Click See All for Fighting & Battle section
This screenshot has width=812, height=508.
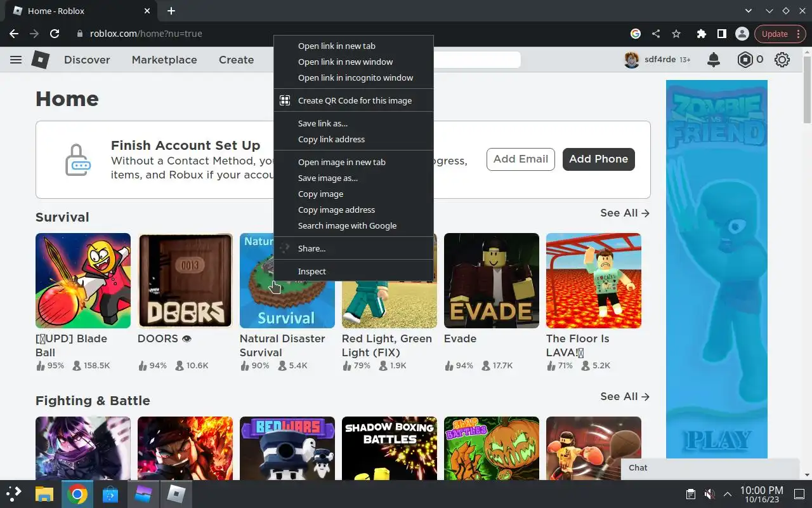625,396
